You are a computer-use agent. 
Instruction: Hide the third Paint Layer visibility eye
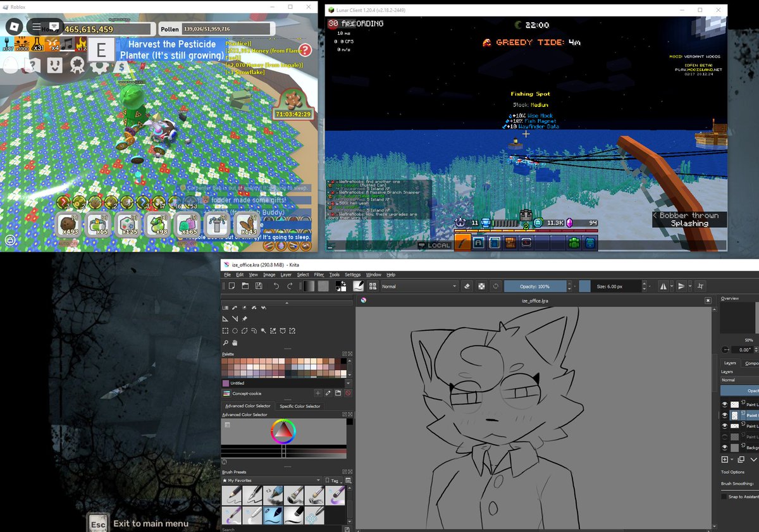[x=725, y=426]
